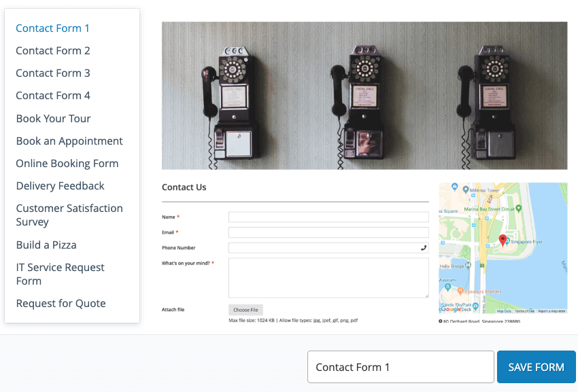Open Contact Form 4 template
Image resolution: width=578 pixels, height=392 pixels.
click(x=52, y=95)
